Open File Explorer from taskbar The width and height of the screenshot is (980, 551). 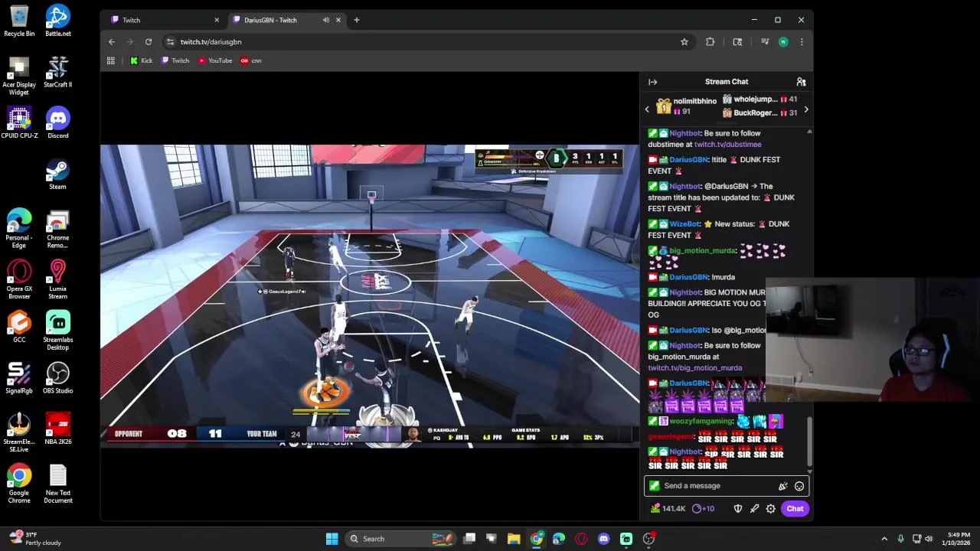514,539
